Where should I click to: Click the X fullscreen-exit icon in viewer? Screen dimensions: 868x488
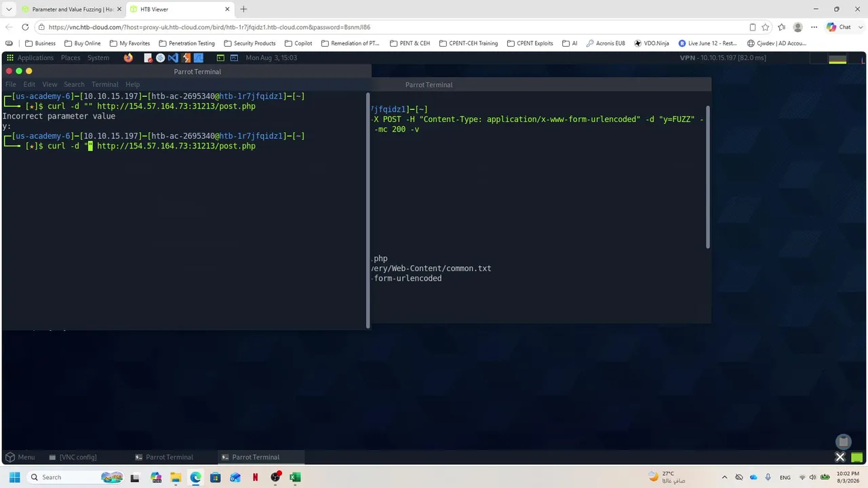pyautogui.click(x=840, y=457)
